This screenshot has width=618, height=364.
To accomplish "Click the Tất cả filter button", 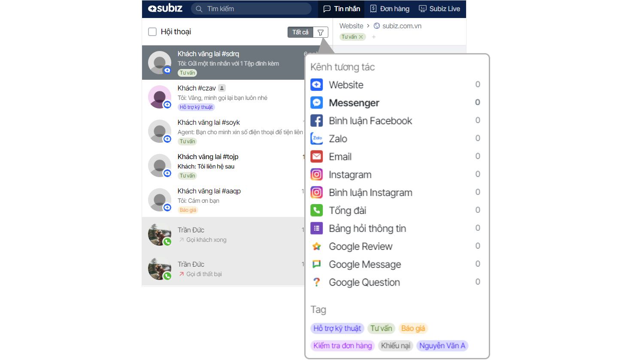I will point(300,32).
